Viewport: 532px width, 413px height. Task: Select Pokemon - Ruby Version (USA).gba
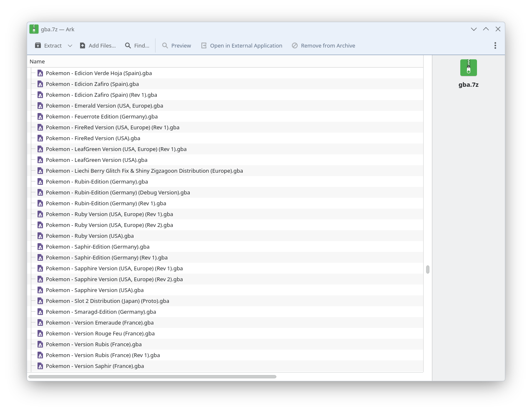pyautogui.click(x=225, y=236)
